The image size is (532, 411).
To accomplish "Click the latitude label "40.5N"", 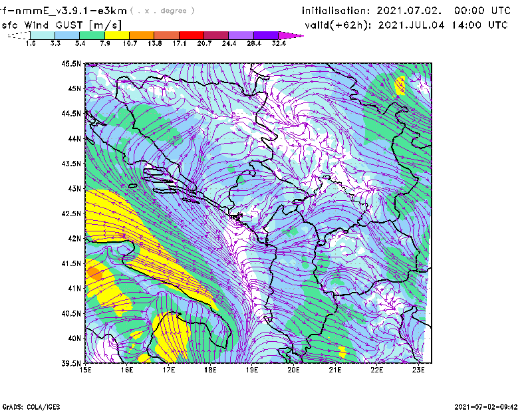I will coord(71,313).
